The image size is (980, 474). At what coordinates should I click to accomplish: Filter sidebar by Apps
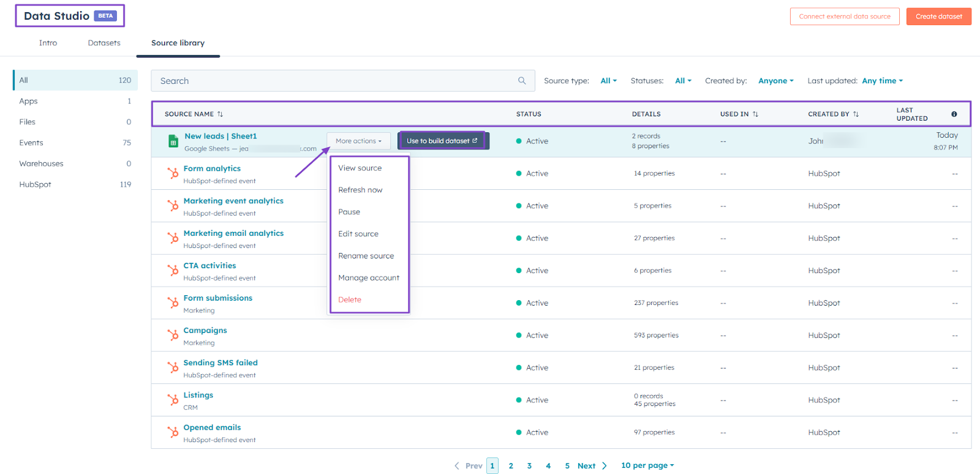point(75,101)
